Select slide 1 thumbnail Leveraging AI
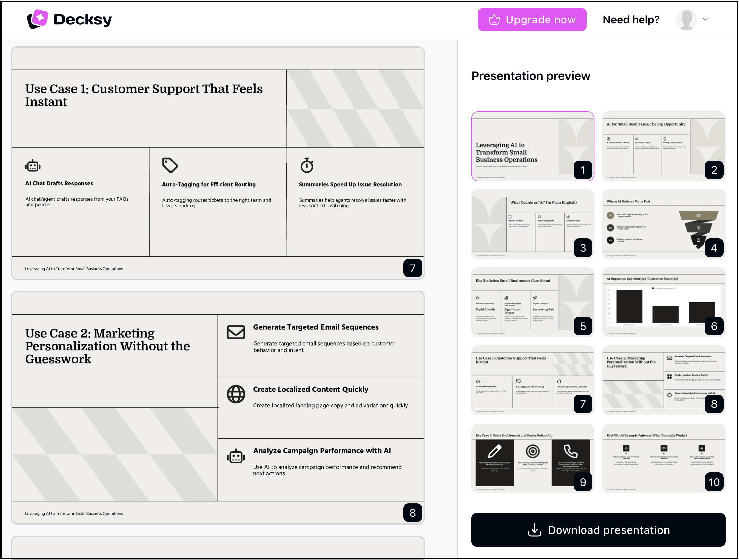This screenshot has width=739, height=560. point(532,146)
